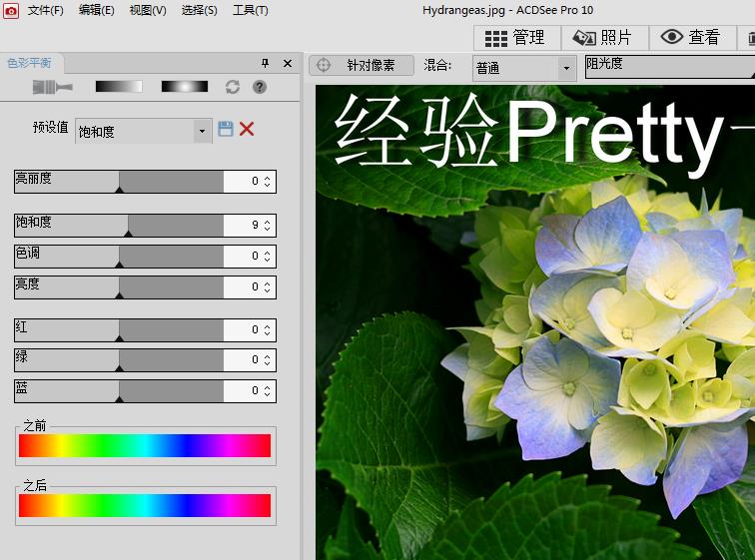Open the 选择(S) menu
This screenshot has width=755, height=560.
[199, 10]
